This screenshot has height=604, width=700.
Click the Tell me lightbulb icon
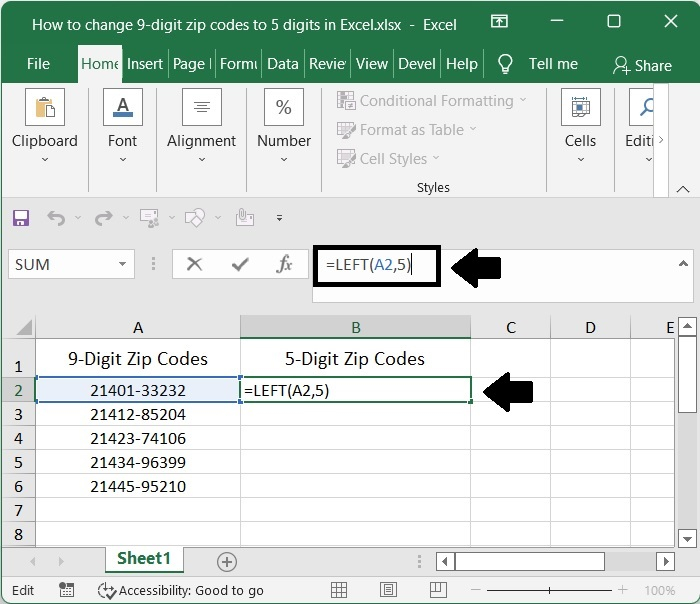click(x=506, y=64)
